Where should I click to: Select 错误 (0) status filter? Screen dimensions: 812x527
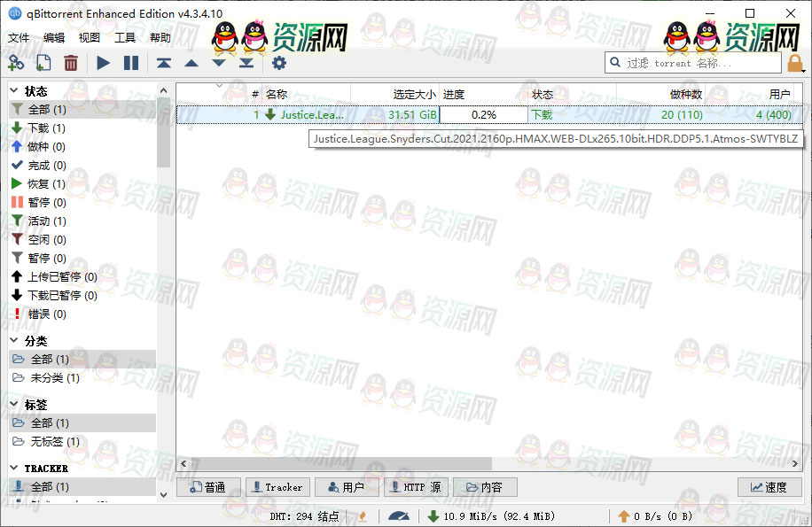click(82, 314)
